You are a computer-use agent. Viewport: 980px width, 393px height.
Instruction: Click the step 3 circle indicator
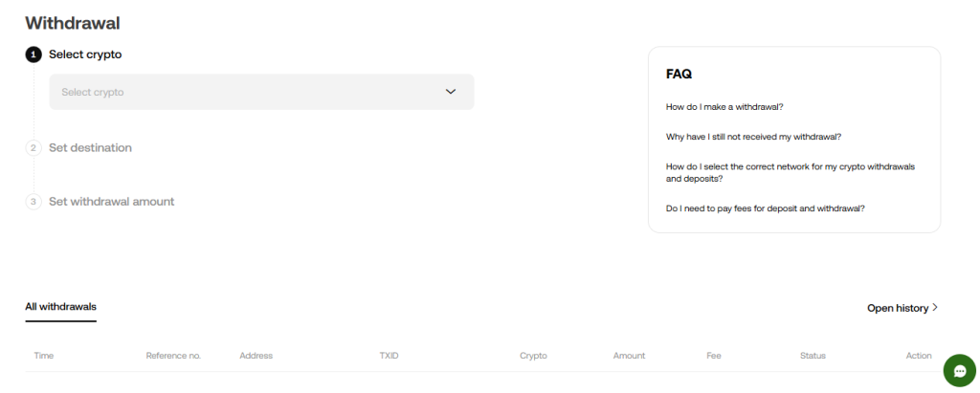33,202
